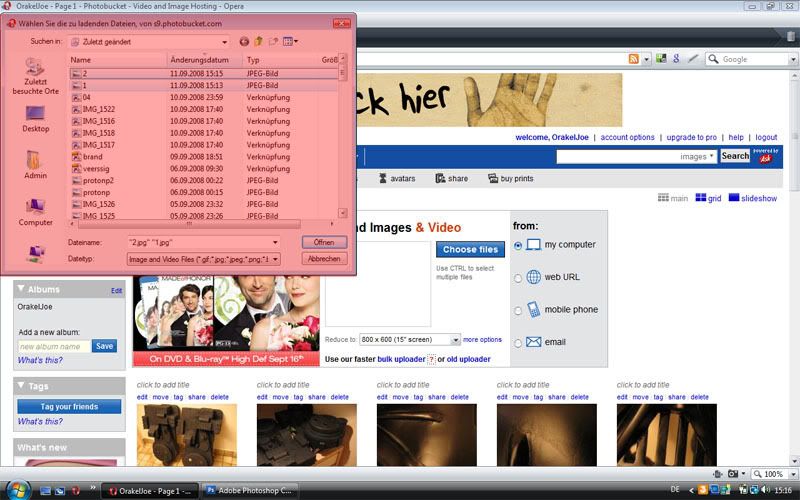
Task: Sort file list by Änderungsdatum column
Action: pyautogui.click(x=205, y=60)
